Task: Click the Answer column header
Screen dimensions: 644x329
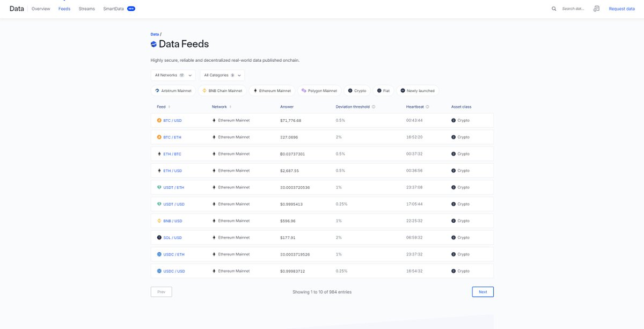Action: [x=287, y=107]
